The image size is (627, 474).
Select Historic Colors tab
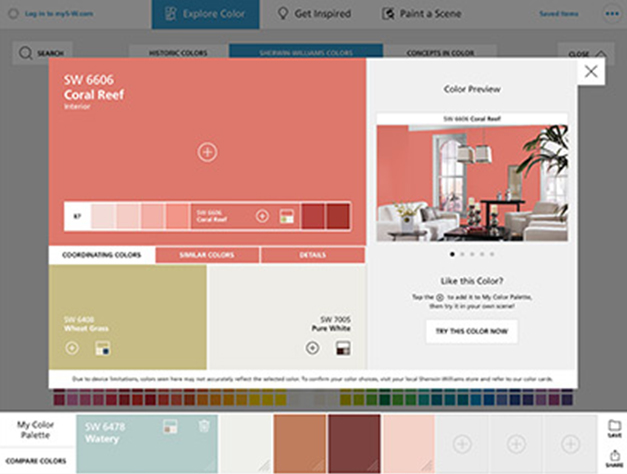click(x=178, y=53)
